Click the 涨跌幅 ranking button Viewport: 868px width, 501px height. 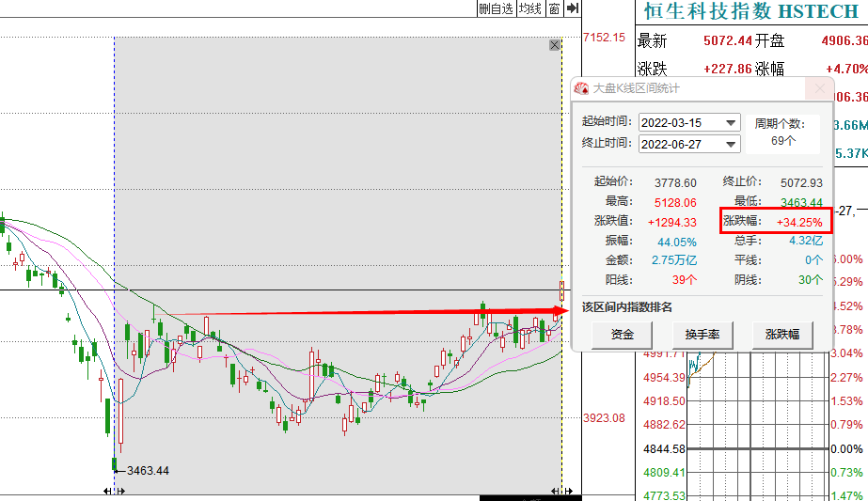pyautogui.click(x=782, y=335)
